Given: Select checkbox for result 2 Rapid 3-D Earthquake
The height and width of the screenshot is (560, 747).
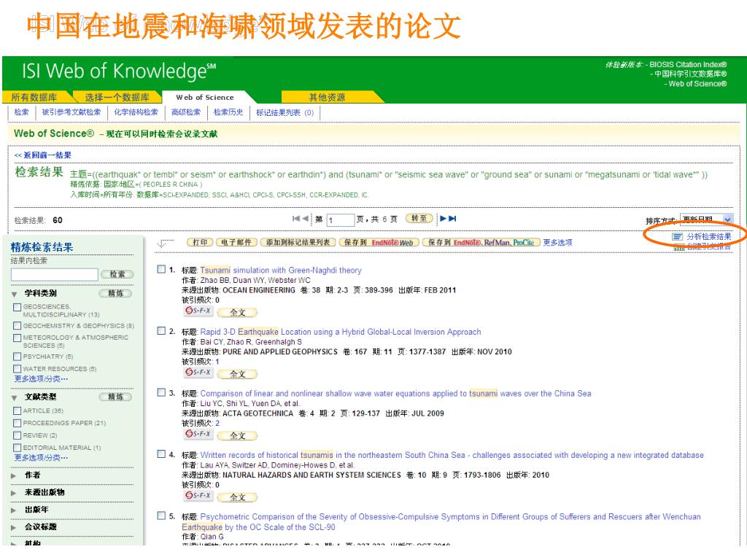Looking at the screenshot, I should (x=161, y=331).
